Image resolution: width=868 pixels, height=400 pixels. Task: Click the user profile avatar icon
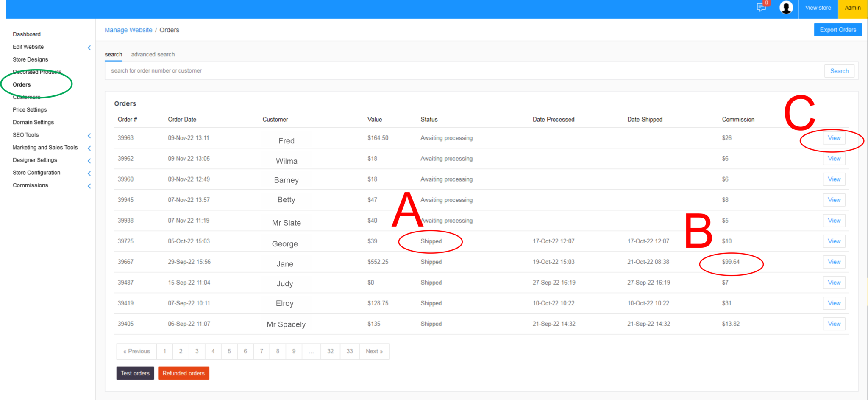[x=786, y=8]
